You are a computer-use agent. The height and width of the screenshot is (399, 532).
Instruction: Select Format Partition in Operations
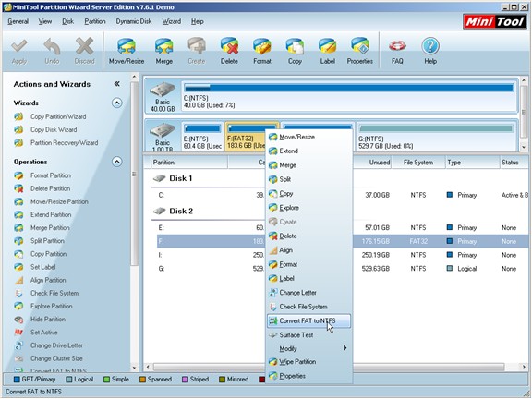tap(51, 175)
